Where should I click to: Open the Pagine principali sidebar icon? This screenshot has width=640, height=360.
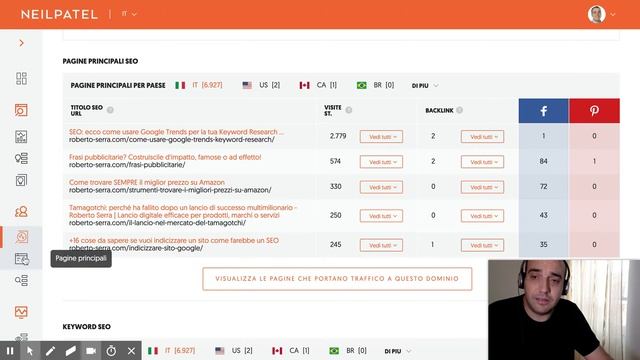(21, 259)
